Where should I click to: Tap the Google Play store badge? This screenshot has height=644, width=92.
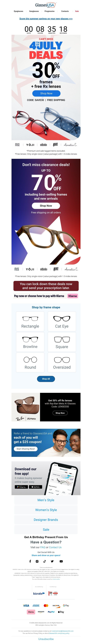(x=21, y=487)
